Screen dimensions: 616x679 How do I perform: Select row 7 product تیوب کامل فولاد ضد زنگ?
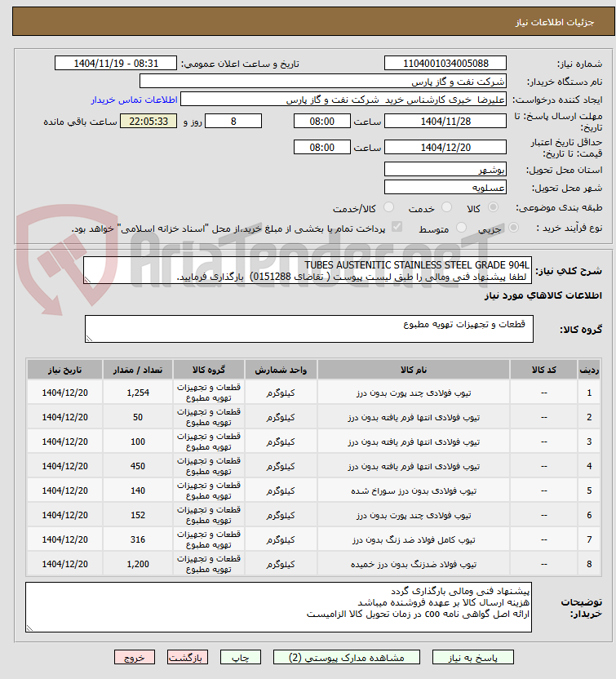(414, 539)
